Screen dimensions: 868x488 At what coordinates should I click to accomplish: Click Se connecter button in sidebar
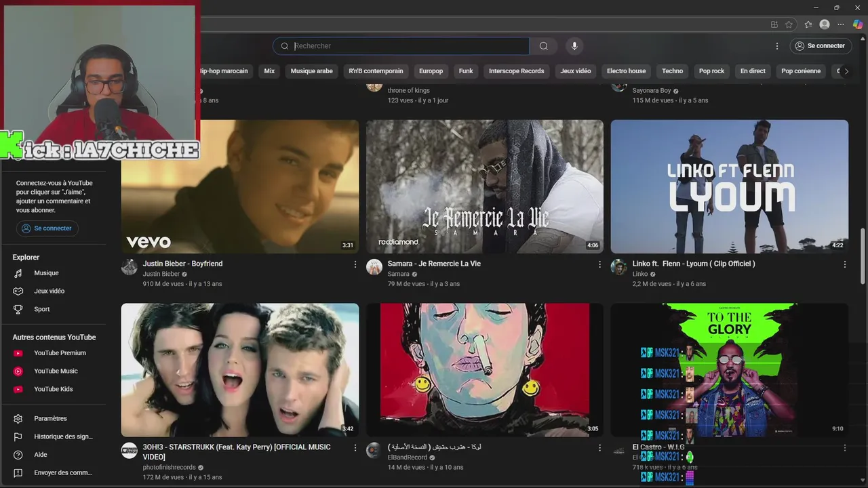pos(47,228)
